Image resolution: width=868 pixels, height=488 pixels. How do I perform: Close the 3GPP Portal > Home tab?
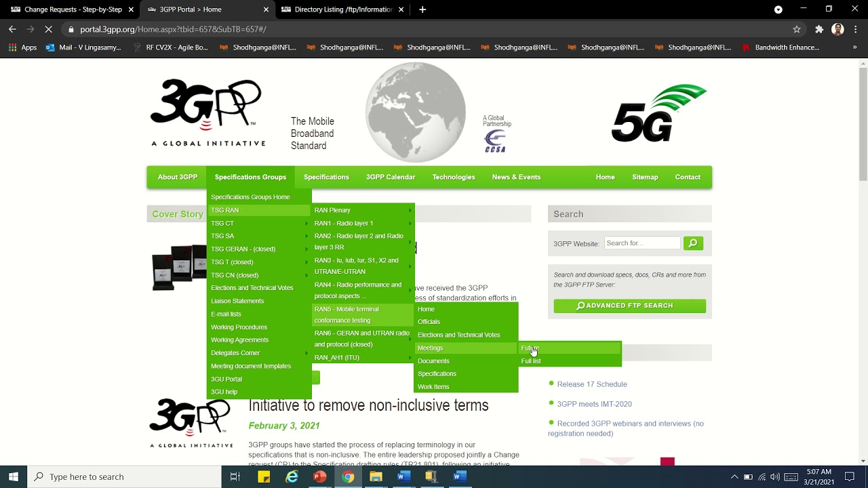coord(266,9)
